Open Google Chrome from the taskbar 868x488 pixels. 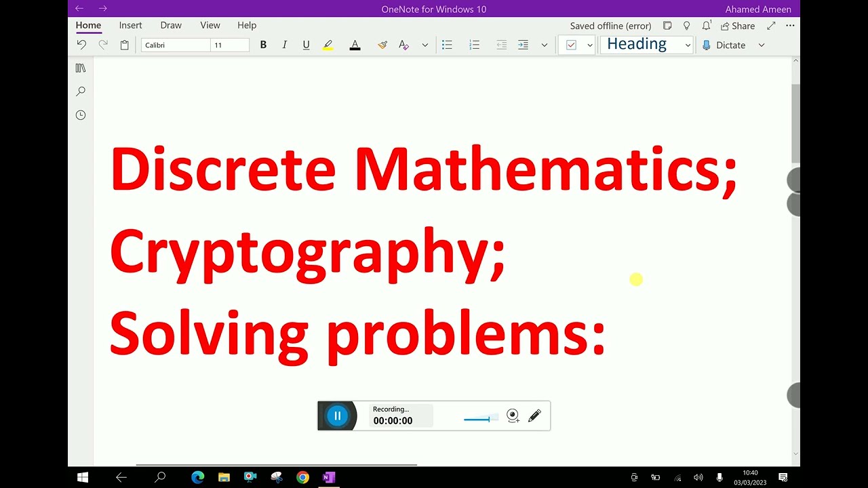(x=302, y=477)
